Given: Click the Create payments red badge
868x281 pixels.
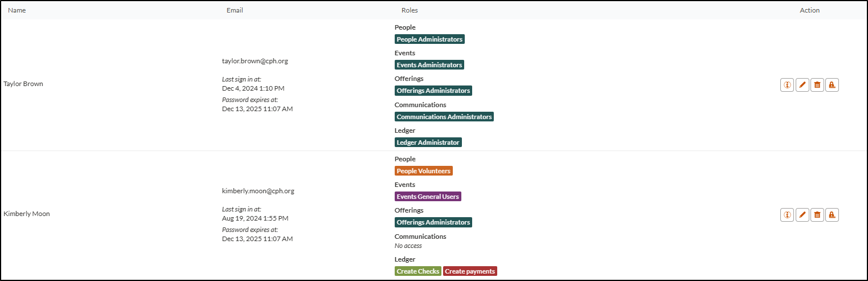Looking at the screenshot, I should 470,271.
